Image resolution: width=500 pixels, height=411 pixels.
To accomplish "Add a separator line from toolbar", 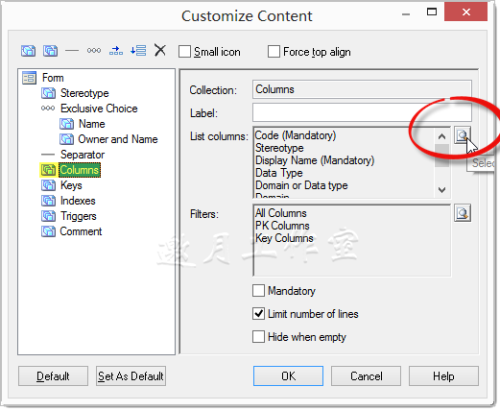I will (72, 51).
